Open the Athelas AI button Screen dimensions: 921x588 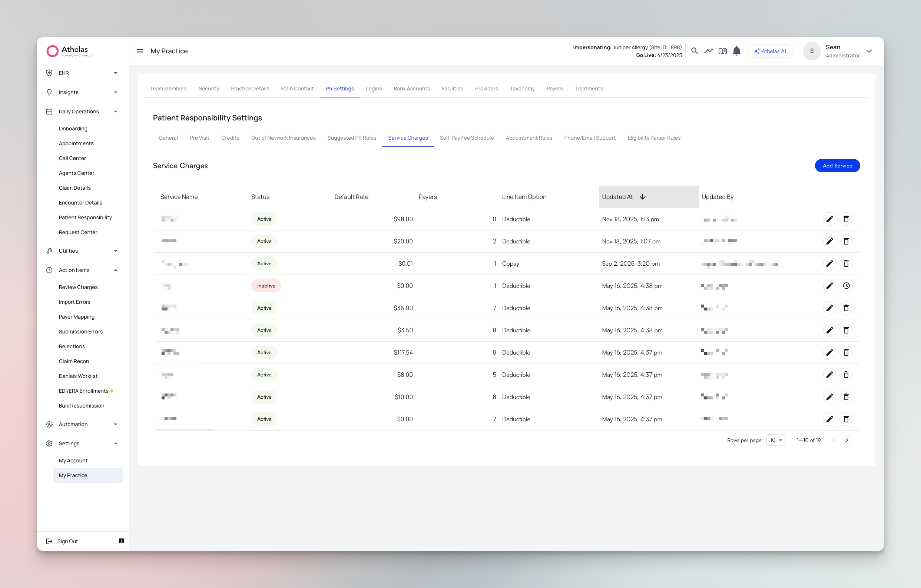770,51
